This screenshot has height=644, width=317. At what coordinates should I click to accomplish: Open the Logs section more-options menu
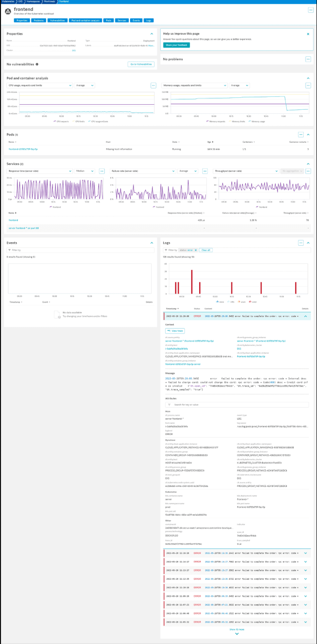301,243
